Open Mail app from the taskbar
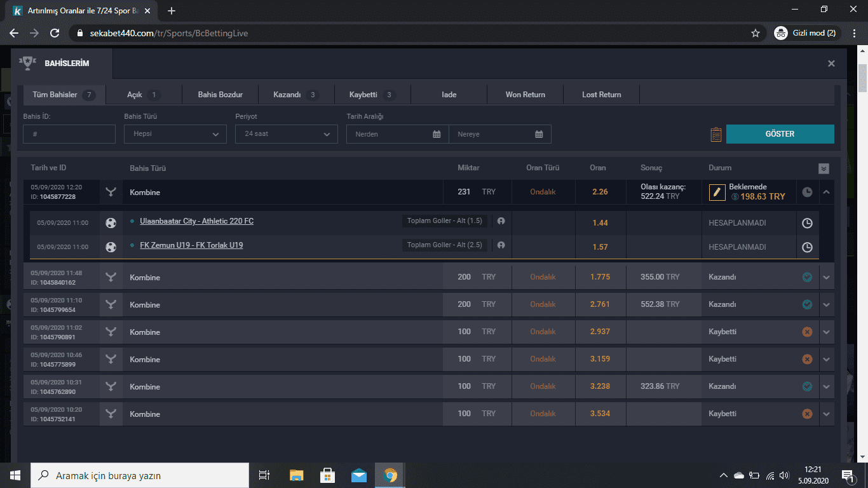Image resolution: width=868 pixels, height=488 pixels. pyautogui.click(x=359, y=475)
